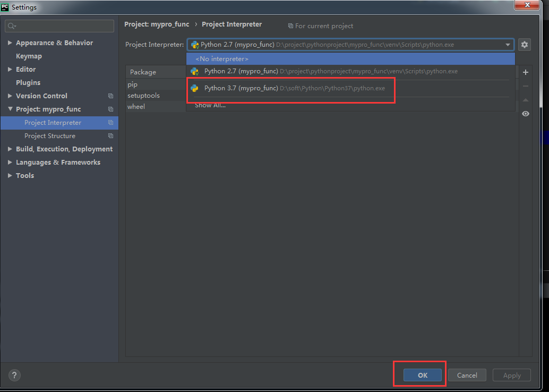Click the help question mark icon
This screenshot has height=392, width=549.
click(x=14, y=375)
